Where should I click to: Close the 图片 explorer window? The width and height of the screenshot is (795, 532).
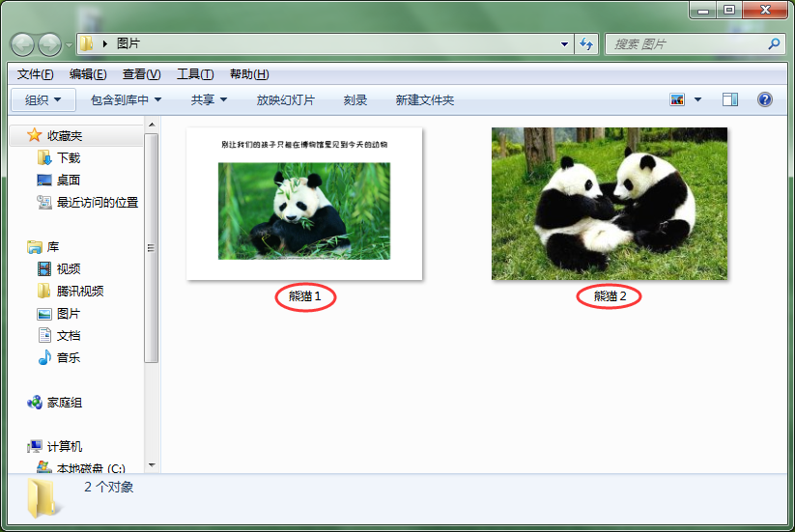[765, 10]
